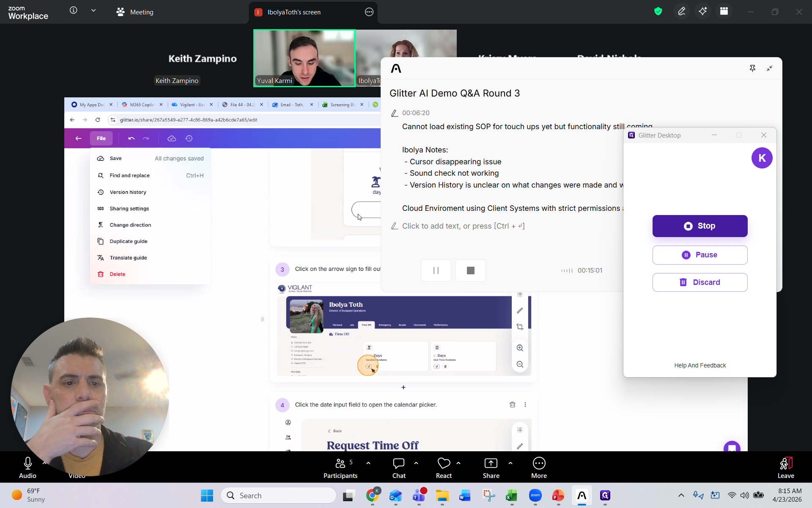Collapse the notes panel with shrink arrows
Screen dimensions: 812x508
769,68
